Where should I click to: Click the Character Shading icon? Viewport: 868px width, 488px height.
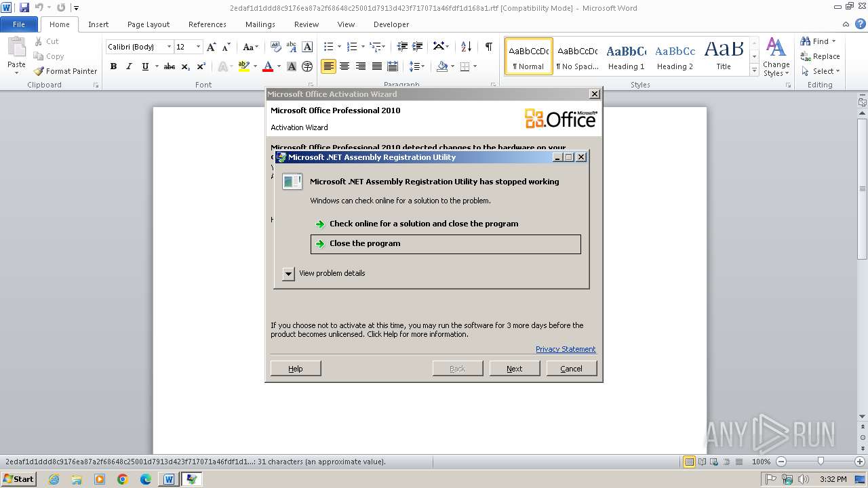pos(292,66)
